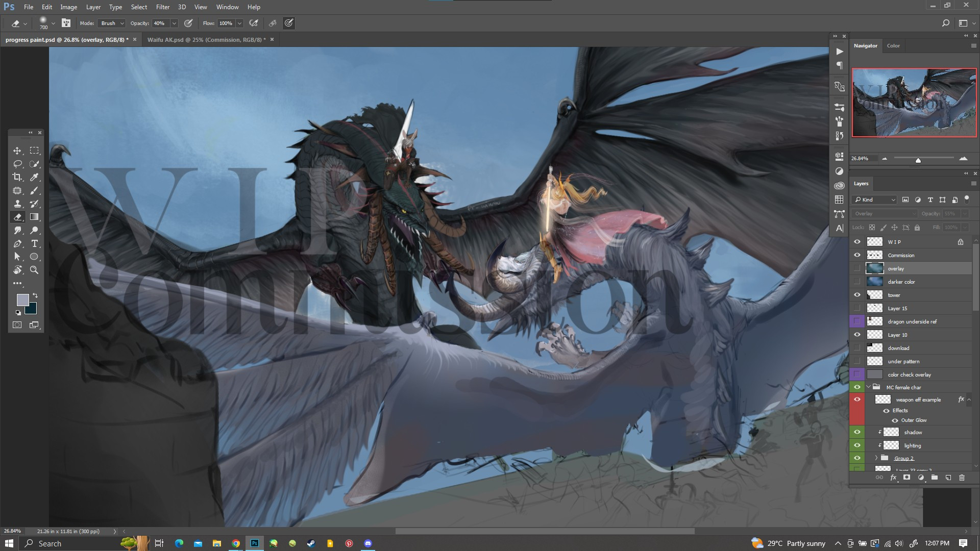Open the Edit Toolbar ellipsis

[x=17, y=284]
